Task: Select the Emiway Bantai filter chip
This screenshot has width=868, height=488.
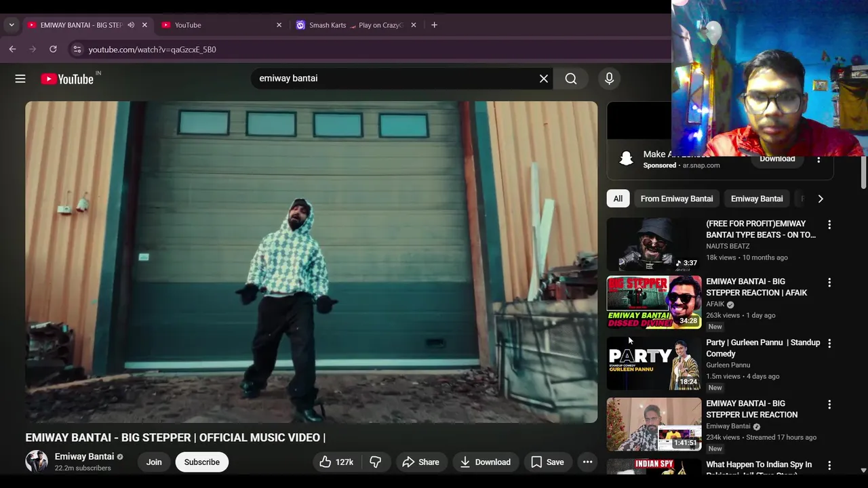Action: [757, 199]
